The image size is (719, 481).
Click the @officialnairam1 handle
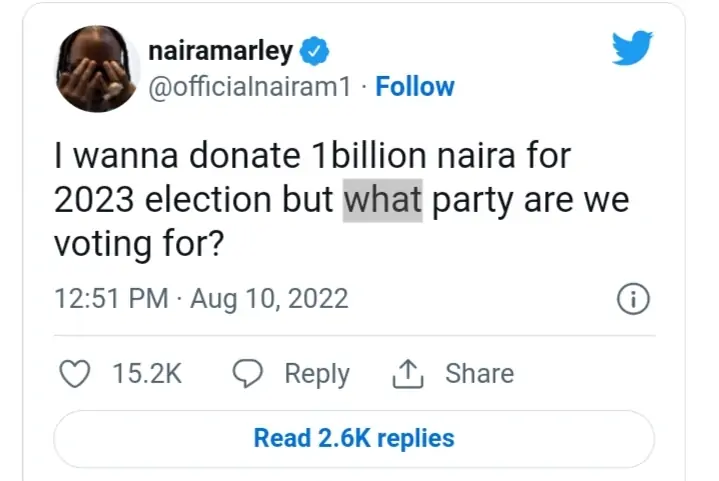point(250,87)
